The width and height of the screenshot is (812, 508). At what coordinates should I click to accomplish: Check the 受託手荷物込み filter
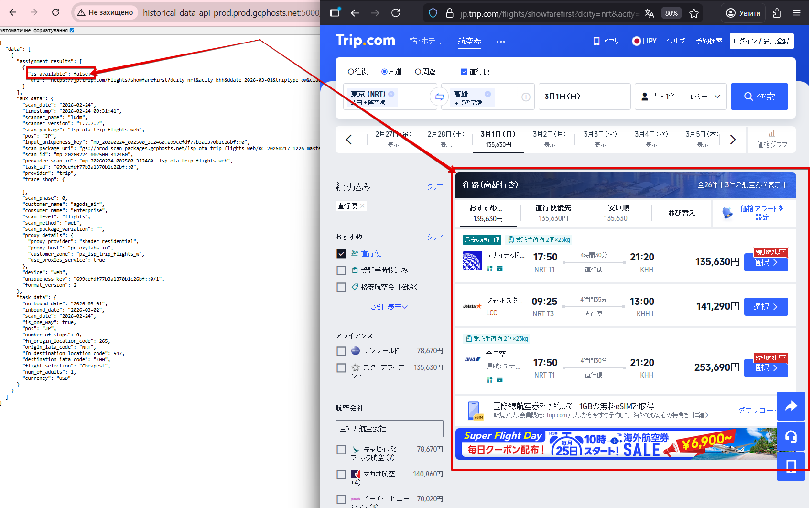click(x=341, y=270)
